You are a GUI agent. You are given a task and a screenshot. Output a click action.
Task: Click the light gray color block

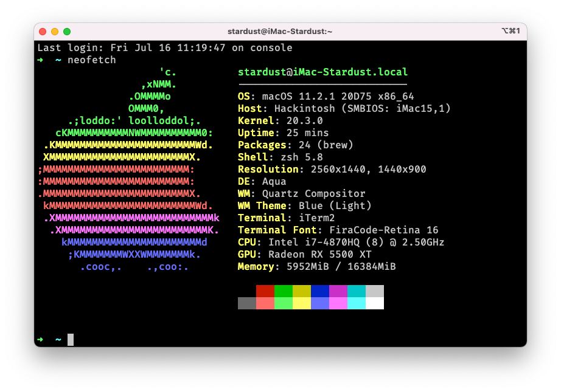coord(375,291)
